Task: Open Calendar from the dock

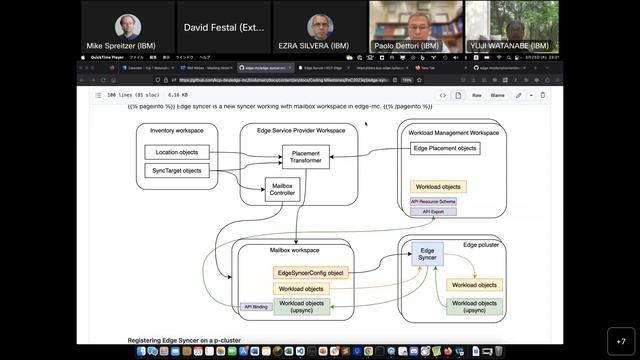Action: tap(198, 351)
